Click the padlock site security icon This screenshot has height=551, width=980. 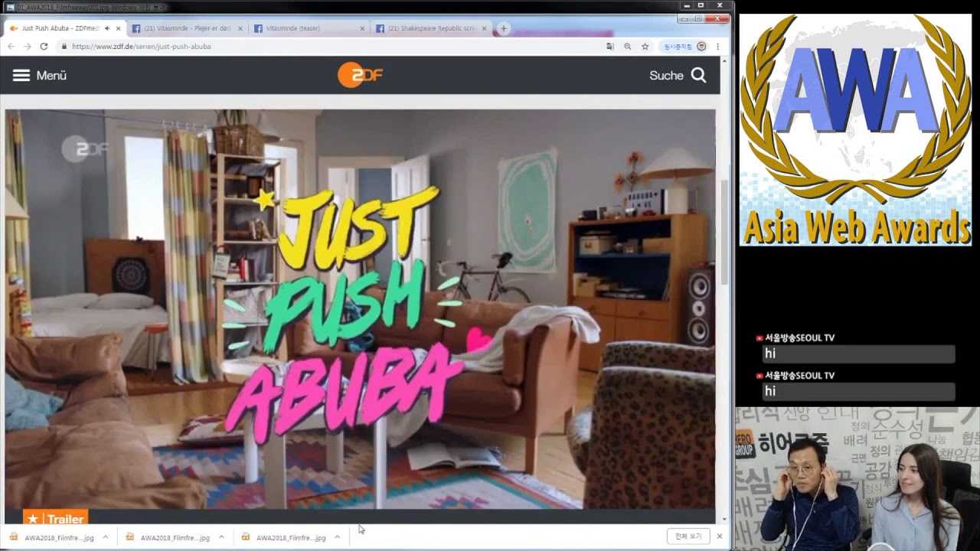click(64, 47)
